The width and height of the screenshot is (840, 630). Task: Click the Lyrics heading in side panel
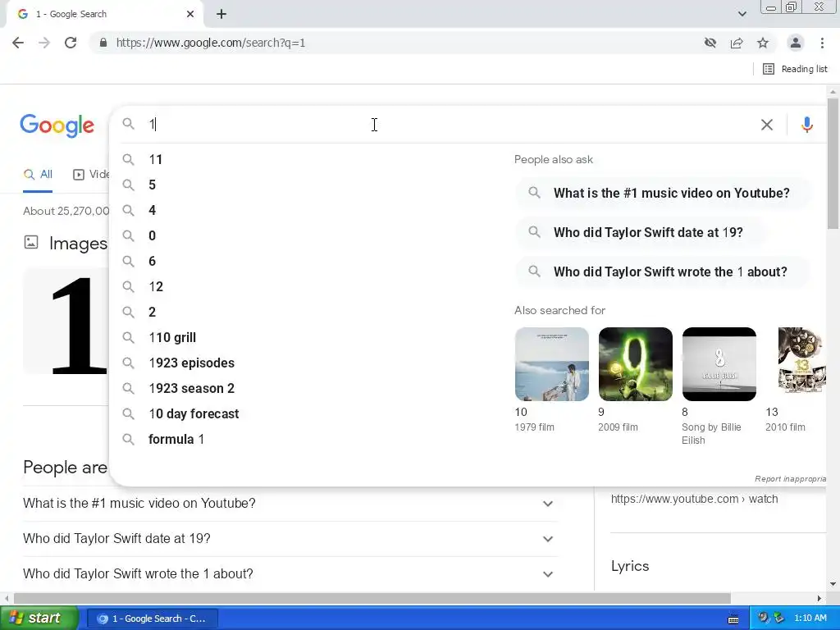click(x=630, y=566)
